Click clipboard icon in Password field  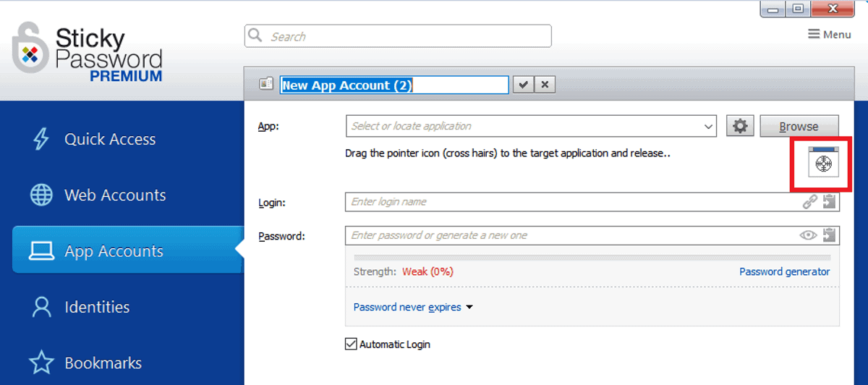coord(830,235)
